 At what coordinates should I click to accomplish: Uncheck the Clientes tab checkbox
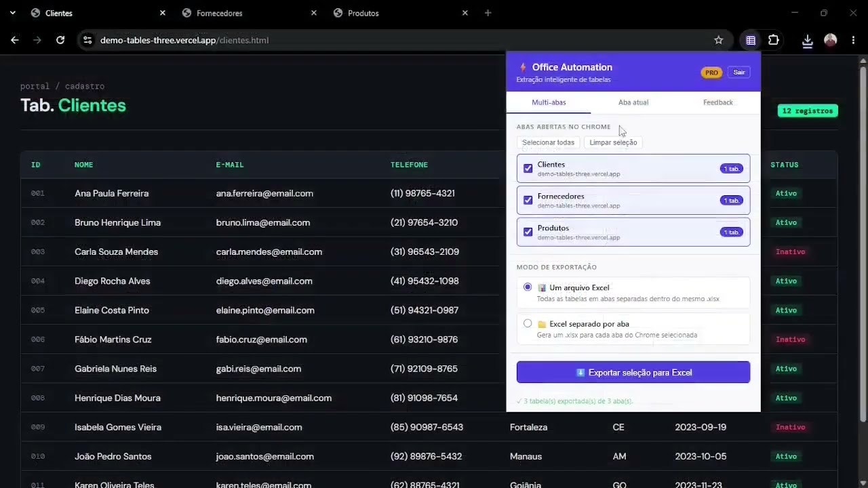(528, 168)
